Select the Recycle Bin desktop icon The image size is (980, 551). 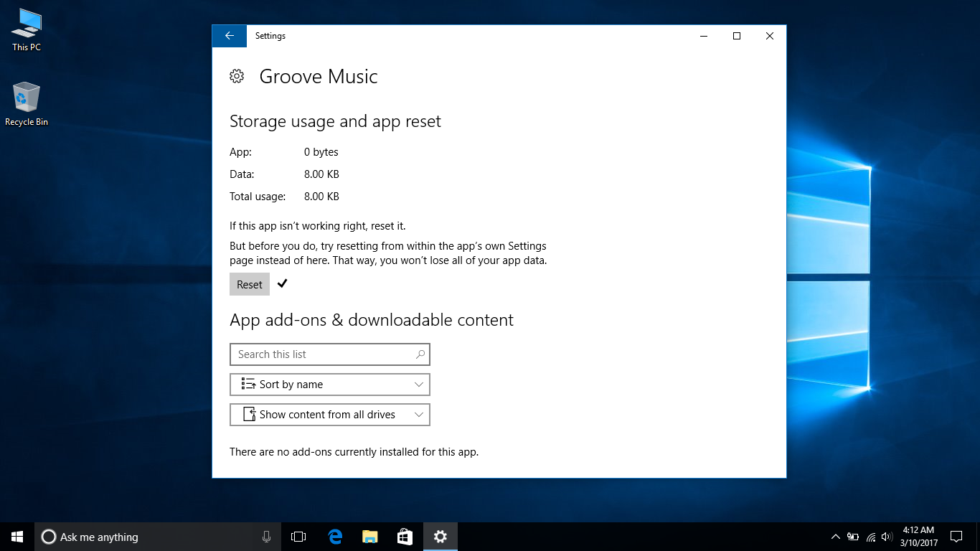(27, 105)
